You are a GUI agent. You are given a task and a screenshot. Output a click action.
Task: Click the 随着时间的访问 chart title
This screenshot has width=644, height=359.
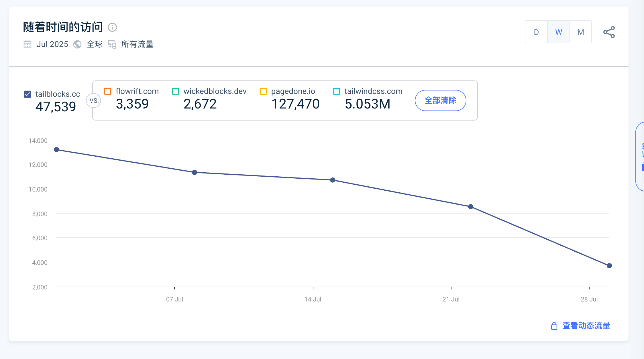[63, 27]
